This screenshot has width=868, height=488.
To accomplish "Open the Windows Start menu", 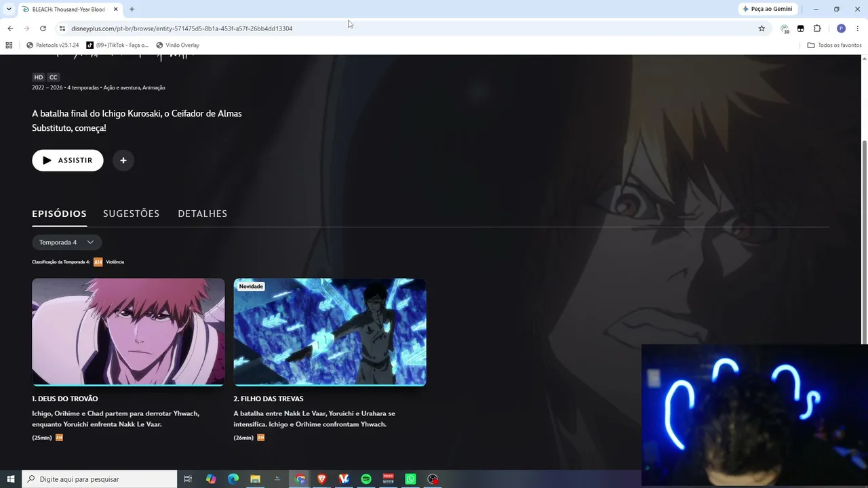I will pyautogui.click(x=11, y=479).
